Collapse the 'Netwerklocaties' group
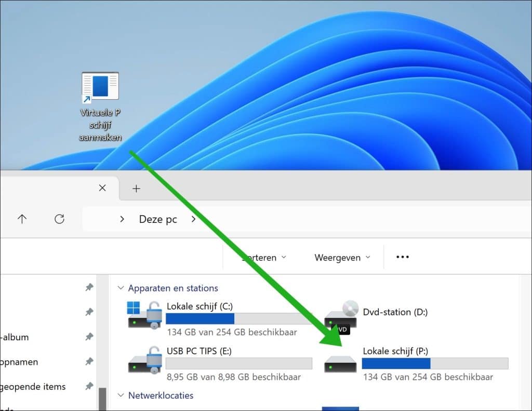The image size is (532, 411). tap(121, 395)
